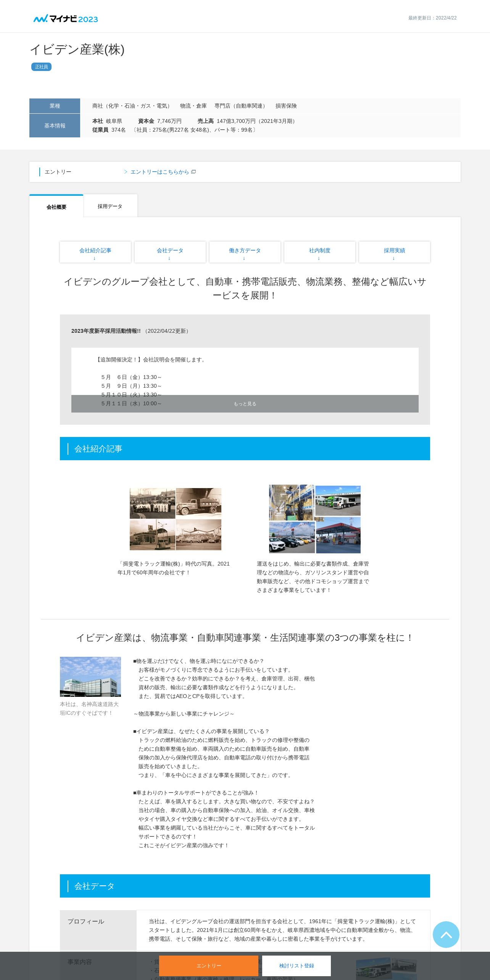The height and width of the screenshot is (980, 490).
Task: Click the 会社紹介記事 blue section header
Action: point(245,448)
